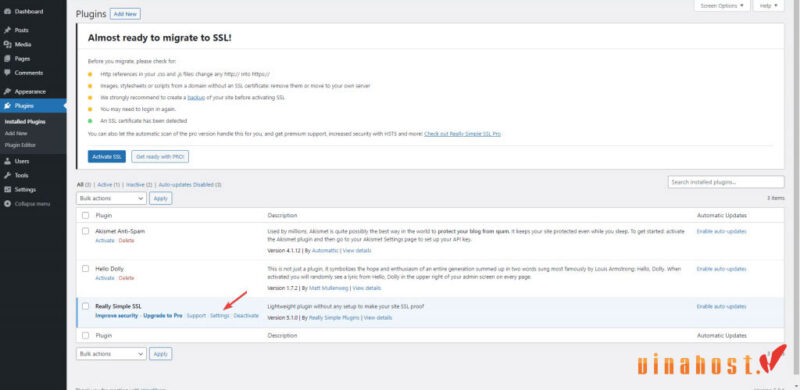Viewport: 800px width, 390px height.
Task: Expand the Screen Options panel
Action: pyautogui.click(x=722, y=6)
